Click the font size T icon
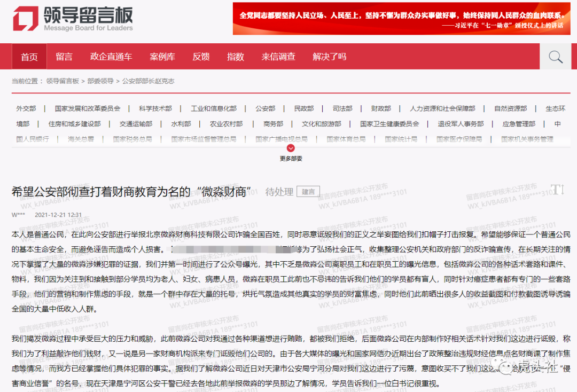The width and height of the screenshot is (577, 392). coord(557,190)
